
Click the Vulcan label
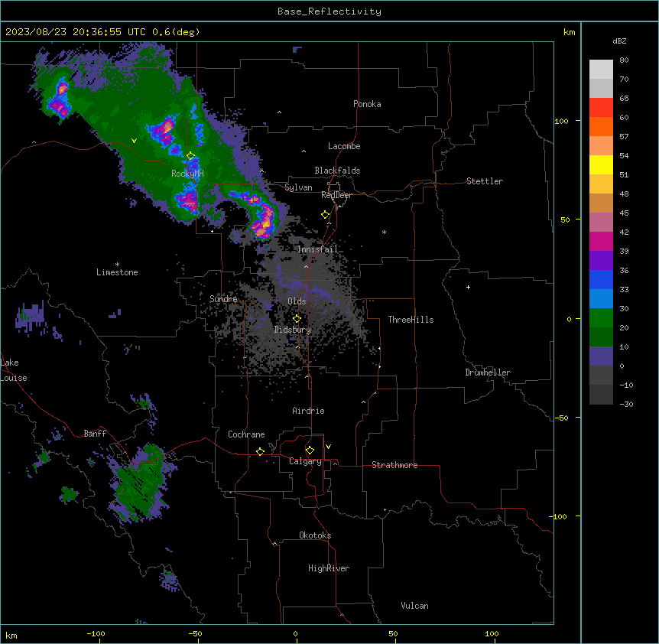coord(414,606)
